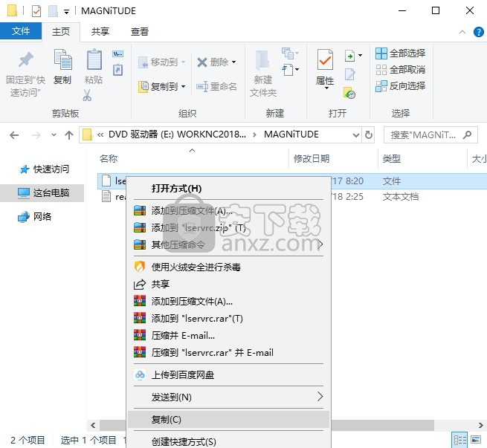Click Select all in ribbon
The width and height of the screenshot is (487, 448).
pos(400,53)
